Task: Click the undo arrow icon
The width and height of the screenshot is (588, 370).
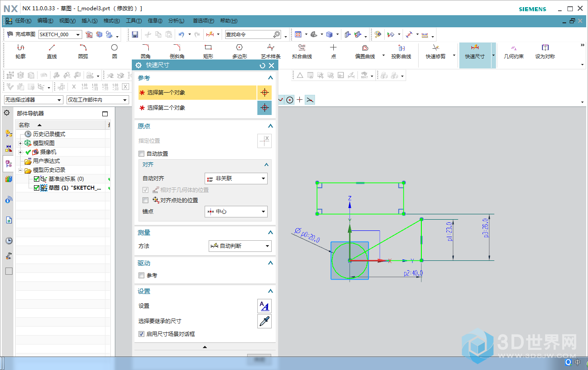Action: [181, 34]
